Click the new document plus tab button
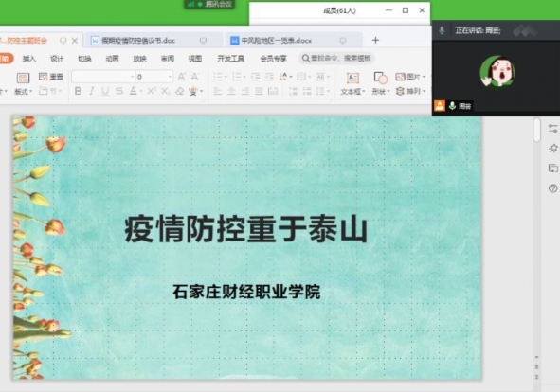The width and height of the screenshot is (560, 392). [375, 41]
